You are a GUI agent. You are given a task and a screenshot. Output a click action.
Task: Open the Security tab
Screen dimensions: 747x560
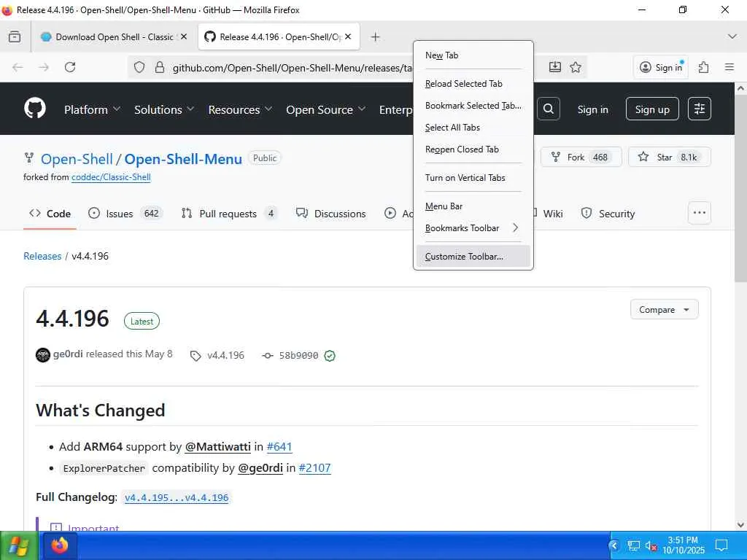[608, 214]
